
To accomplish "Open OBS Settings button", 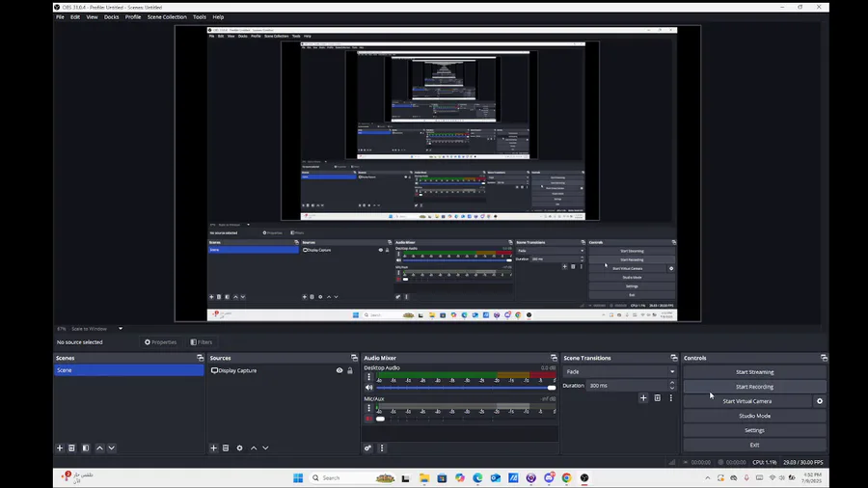I will tap(754, 430).
